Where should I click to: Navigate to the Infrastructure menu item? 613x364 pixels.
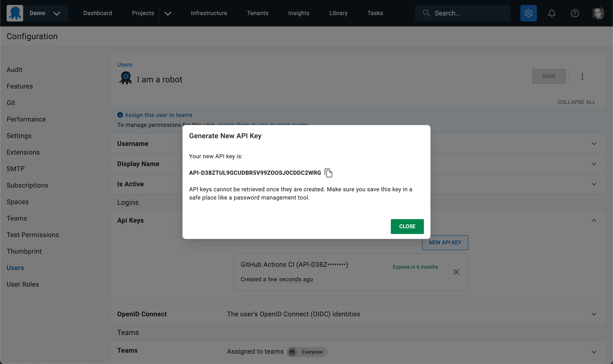pos(209,13)
